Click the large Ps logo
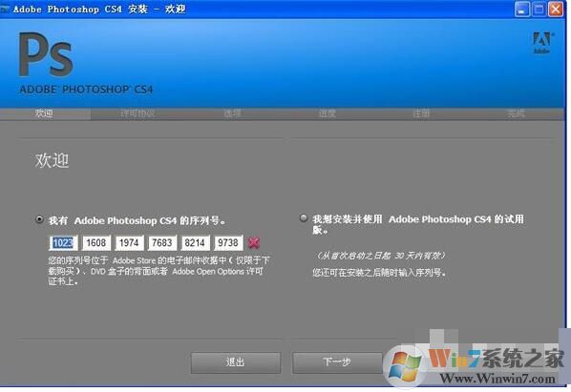 coord(46,54)
